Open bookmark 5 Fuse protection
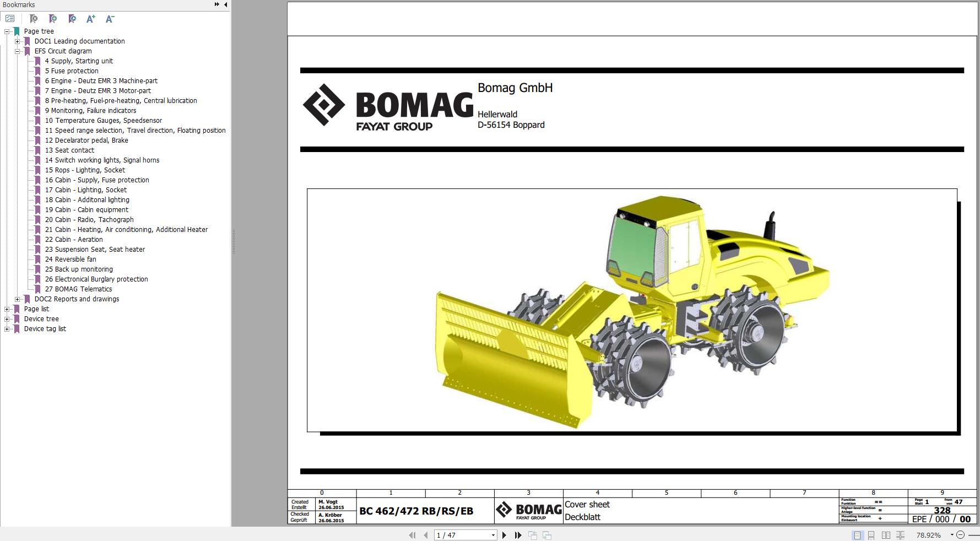The image size is (980, 541). (72, 71)
